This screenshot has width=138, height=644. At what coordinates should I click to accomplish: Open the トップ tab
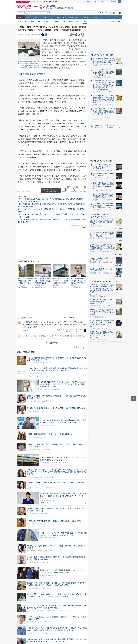[x=20, y=17]
